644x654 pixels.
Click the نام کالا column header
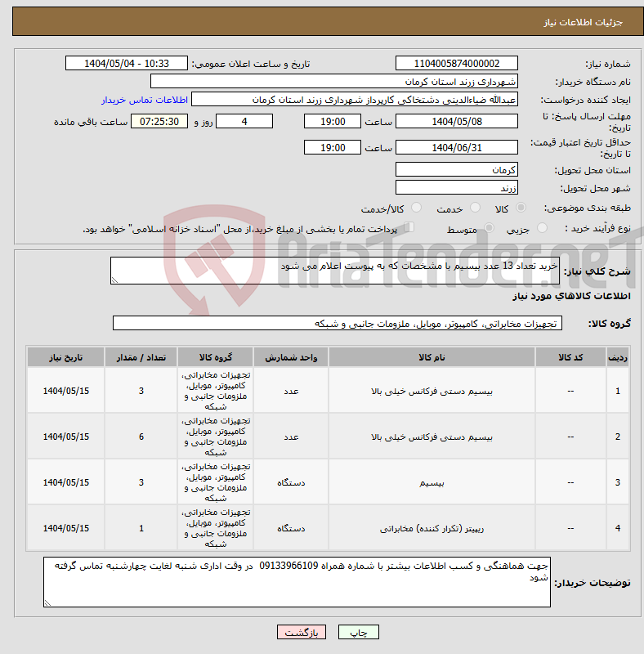pyautogui.click(x=432, y=357)
